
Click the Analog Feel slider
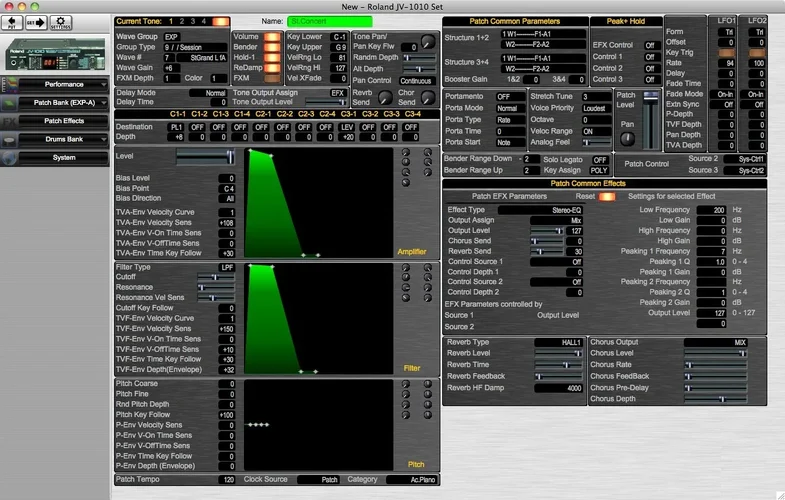coord(596,143)
